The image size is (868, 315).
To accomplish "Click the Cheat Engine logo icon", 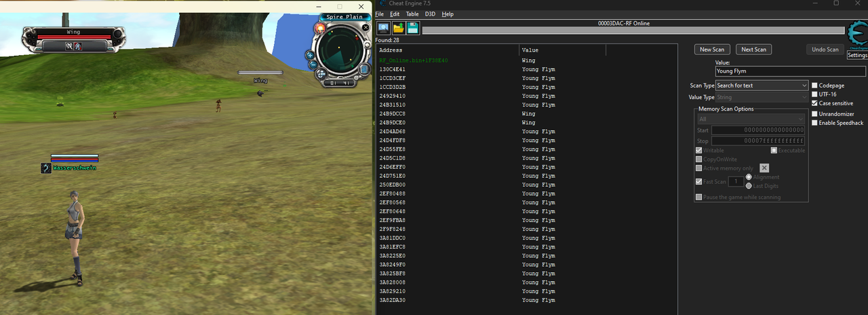I will pos(857,33).
